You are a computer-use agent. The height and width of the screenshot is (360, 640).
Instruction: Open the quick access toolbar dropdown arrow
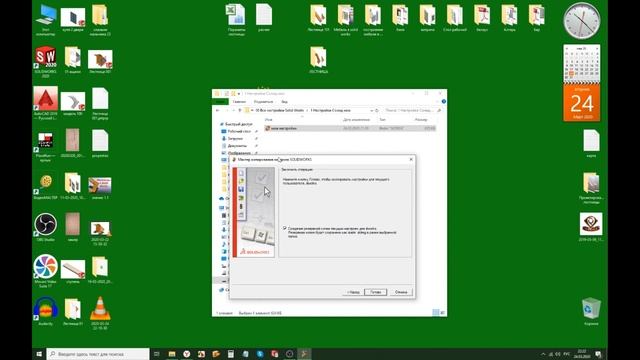[x=239, y=93]
